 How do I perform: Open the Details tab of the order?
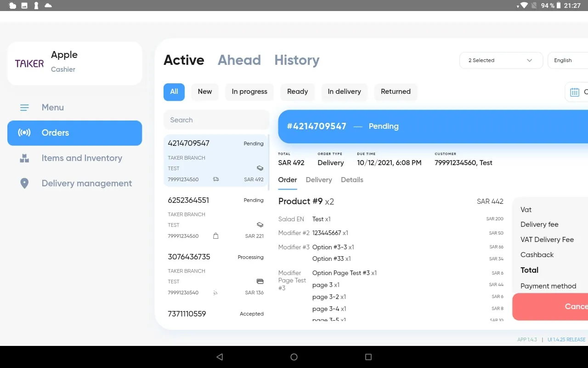pyautogui.click(x=352, y=180)
